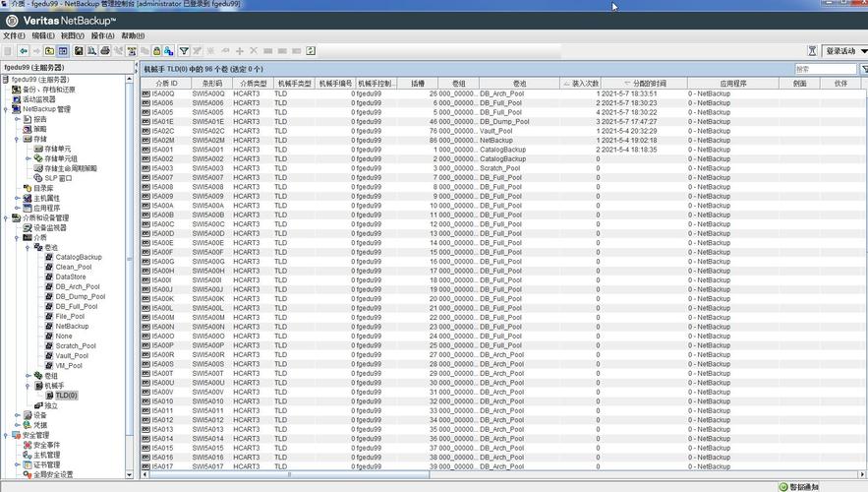Click the print toolbar icon

pyautogui.click(x=104, y=51)
